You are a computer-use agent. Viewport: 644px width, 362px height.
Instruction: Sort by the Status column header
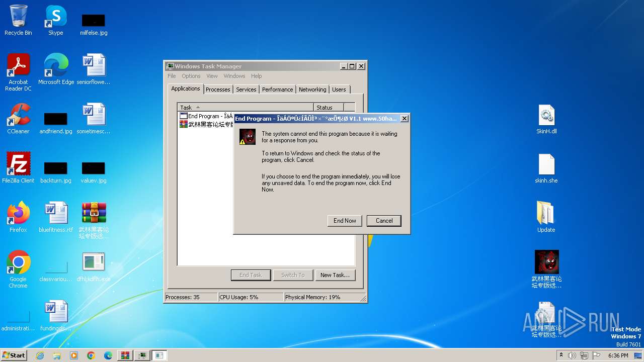[x=329, y=107]
